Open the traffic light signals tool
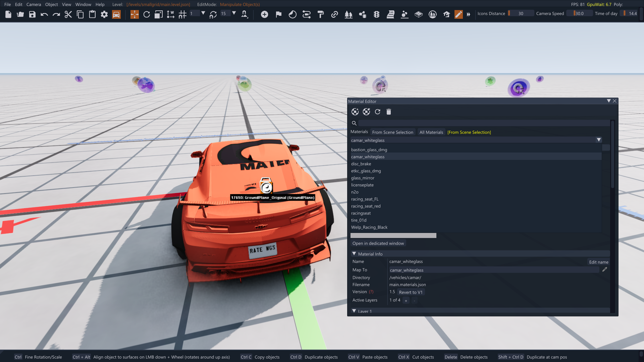Image resolution: width=644 pixels, height=362 pixels. 377,14
